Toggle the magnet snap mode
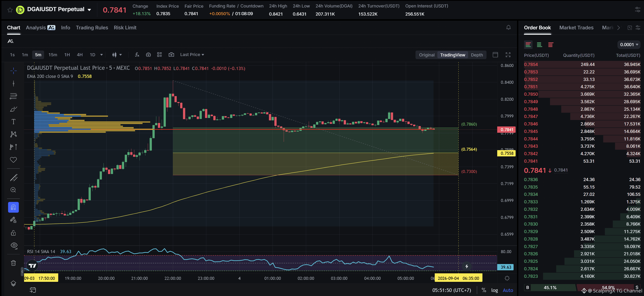 (14, 207)
